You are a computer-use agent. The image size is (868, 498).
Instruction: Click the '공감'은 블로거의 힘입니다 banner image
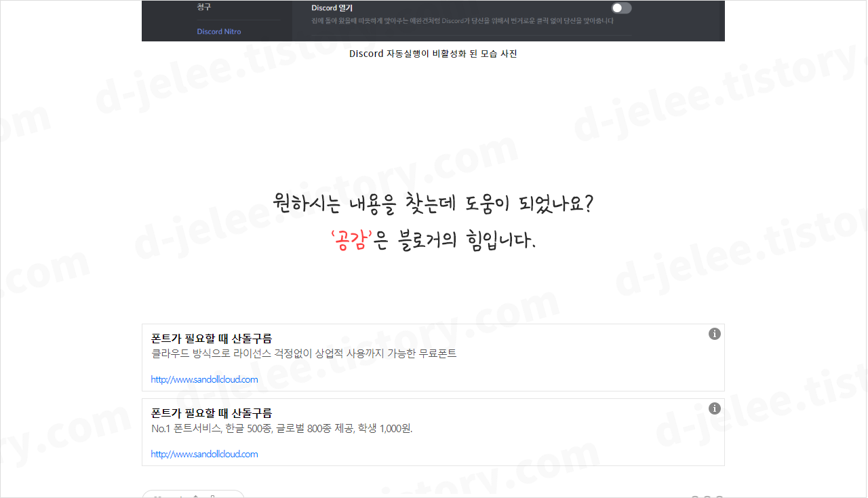click(x=433, y=221)
